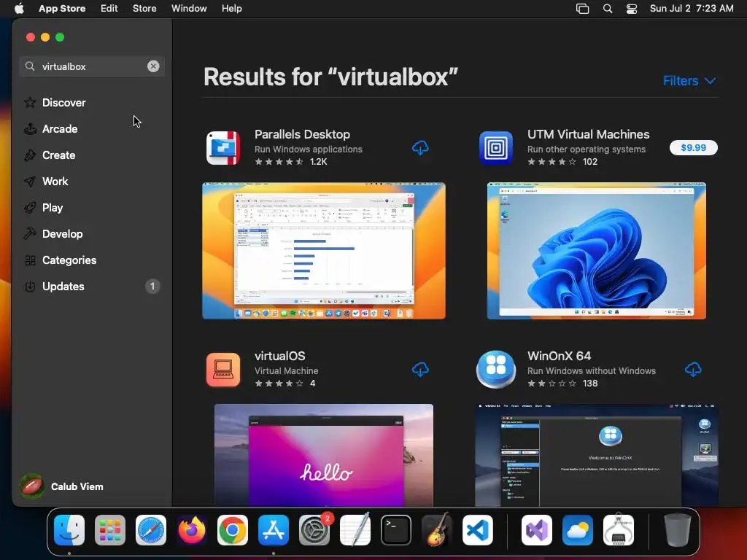747x560 pixels.
Task: Open the cloud weather app in Dock
Action: [578, 530]
